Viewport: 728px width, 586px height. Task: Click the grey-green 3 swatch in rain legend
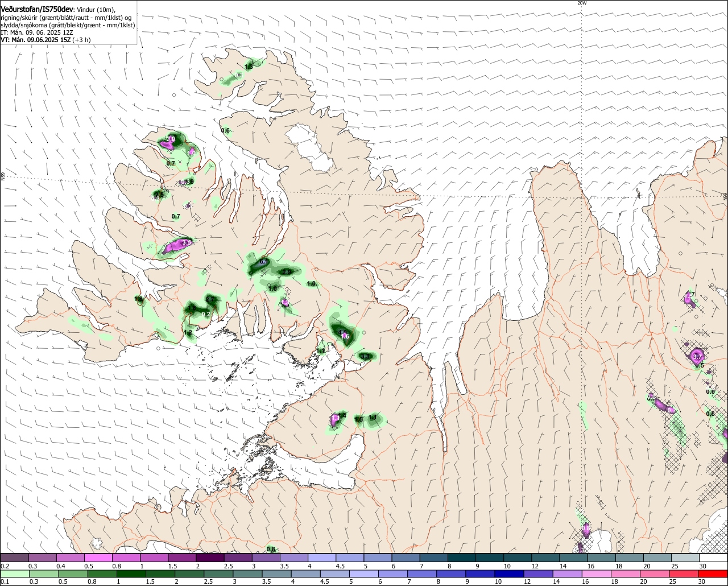click(x=247, y=574)
